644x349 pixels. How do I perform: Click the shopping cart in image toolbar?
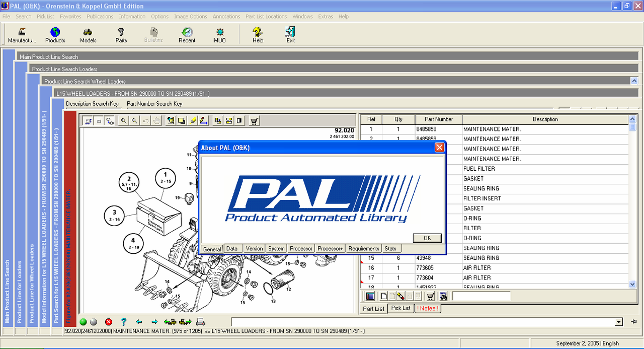pyautogui.click(x=254, y=121)
